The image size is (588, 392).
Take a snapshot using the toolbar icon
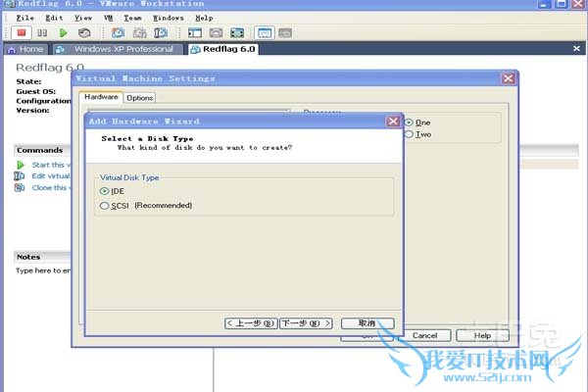pyautogui.click(x=118, y=32)
